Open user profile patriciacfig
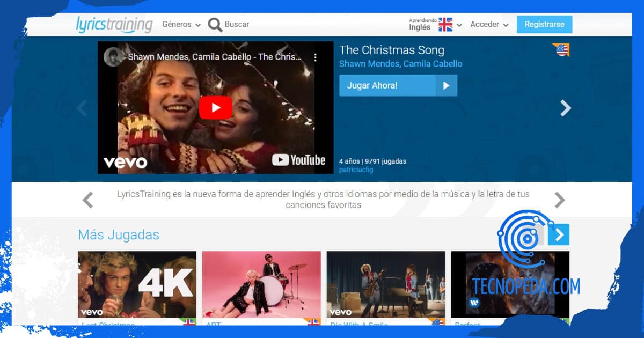 click(356, 170)
